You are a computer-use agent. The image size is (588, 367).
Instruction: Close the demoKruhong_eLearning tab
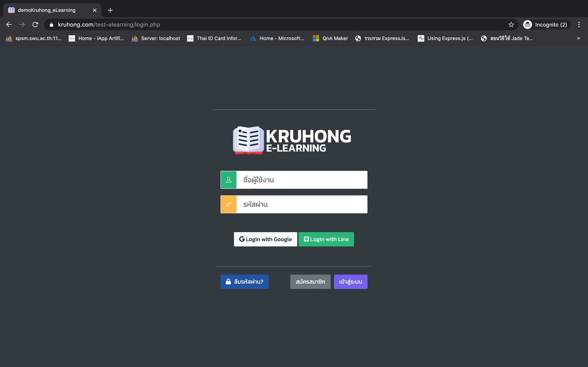pos(95,10)
